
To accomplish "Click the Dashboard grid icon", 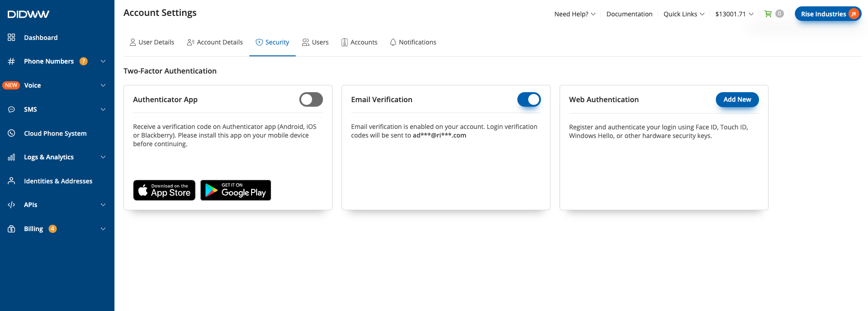I will click(11, 37).
